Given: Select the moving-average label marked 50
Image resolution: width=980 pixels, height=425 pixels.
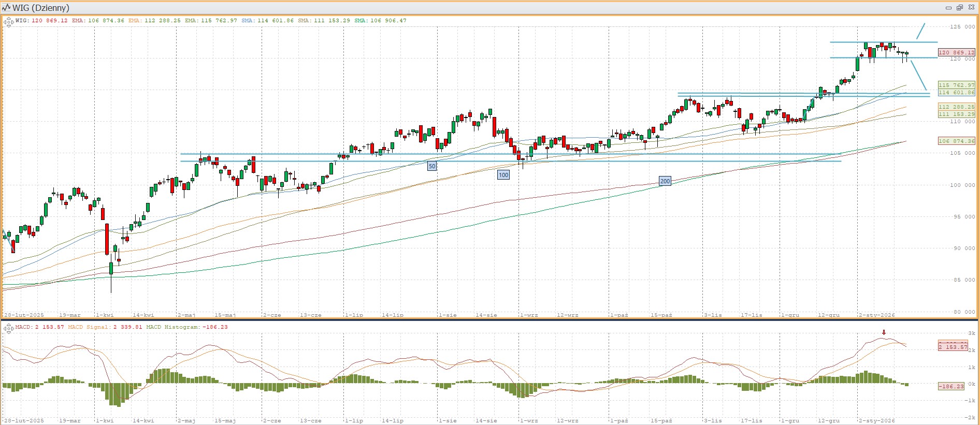Looking at the screenshot, I should pos(431,166).
